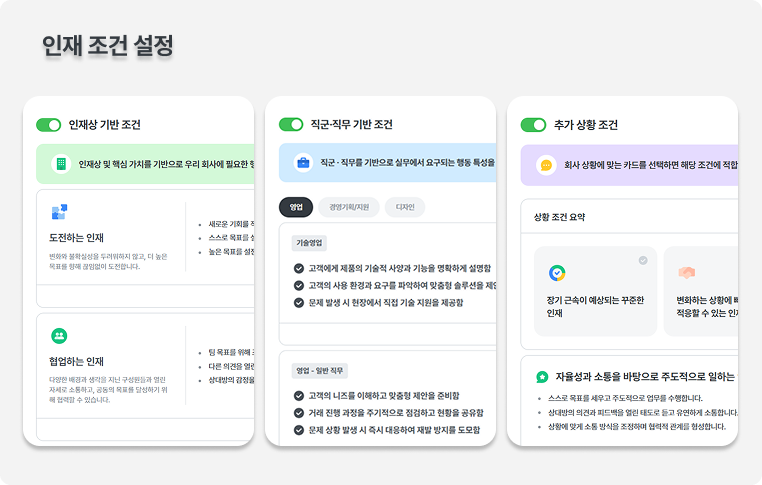Viewport: 762px width, 485px height.
Task: Select the 장기 근속이 예상되는 꾸준한 인재 card
Action: click(x=595, y=291)
